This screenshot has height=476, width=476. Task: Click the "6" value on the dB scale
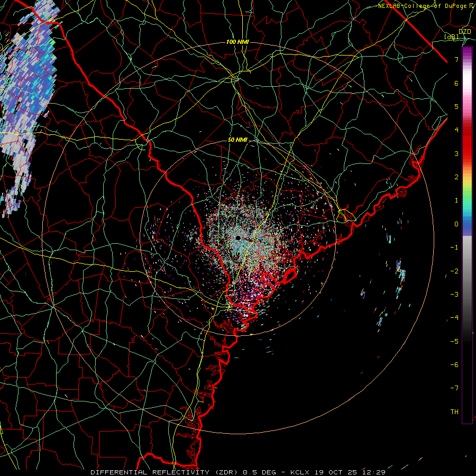click(x=456, y=83)
